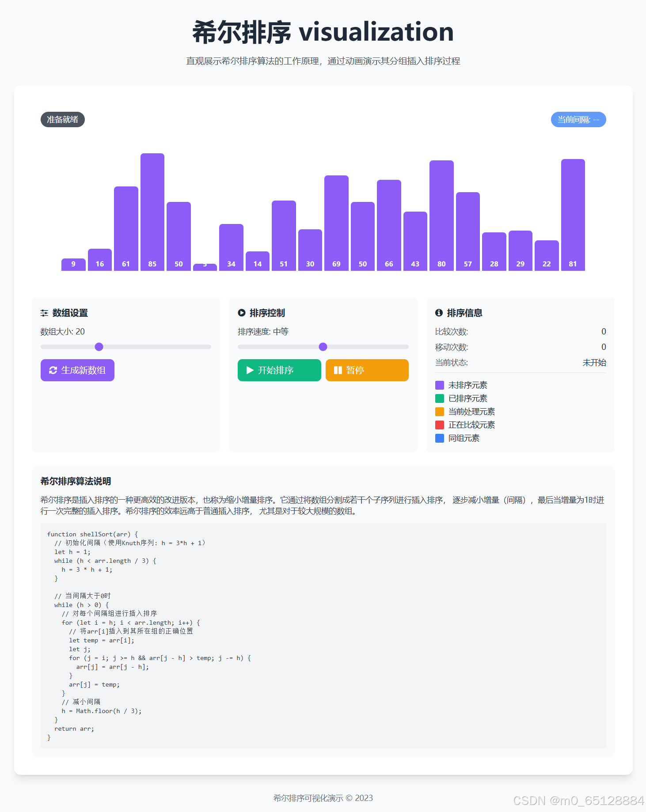Image resolution: width=646 pixels, height=812 pixels.
Task: Select the bar labeled 16
Action: (x=100, y=260)
